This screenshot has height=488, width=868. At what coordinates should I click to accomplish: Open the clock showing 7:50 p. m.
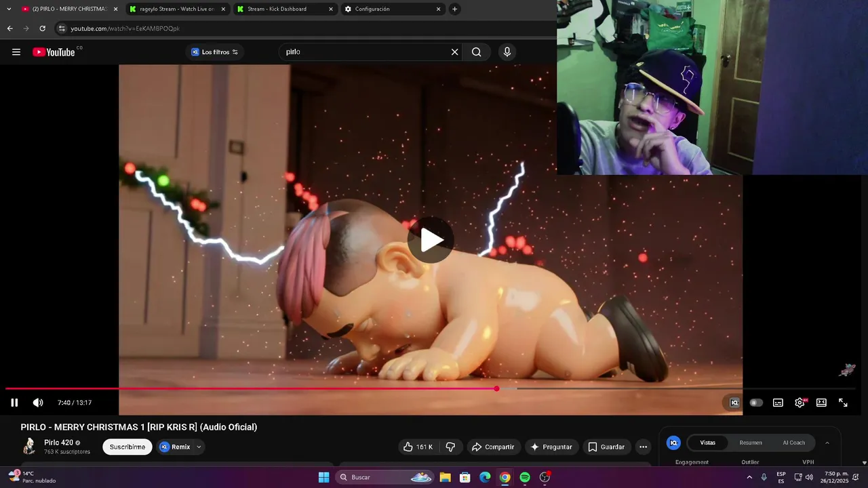[x=836, y=477]
